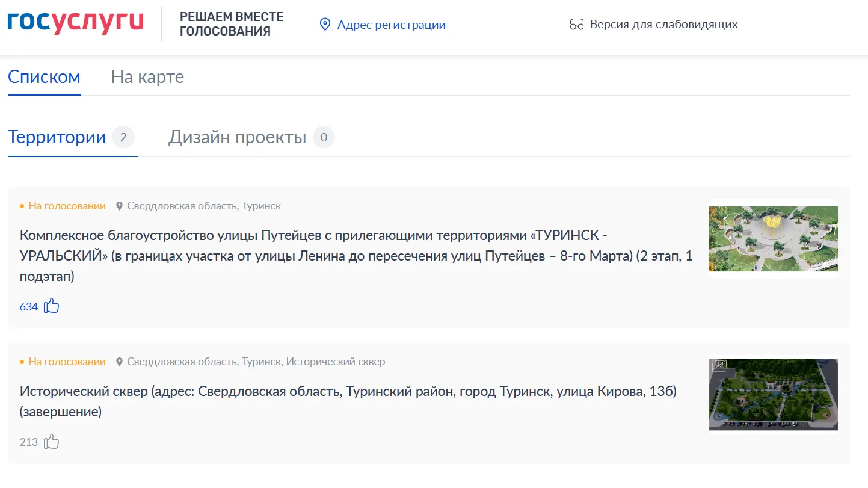The height and width of the screenshot is (488, 868).
Task: Click the map pin icon beside Свердловская область, Туринск
Action: (119, 206)
